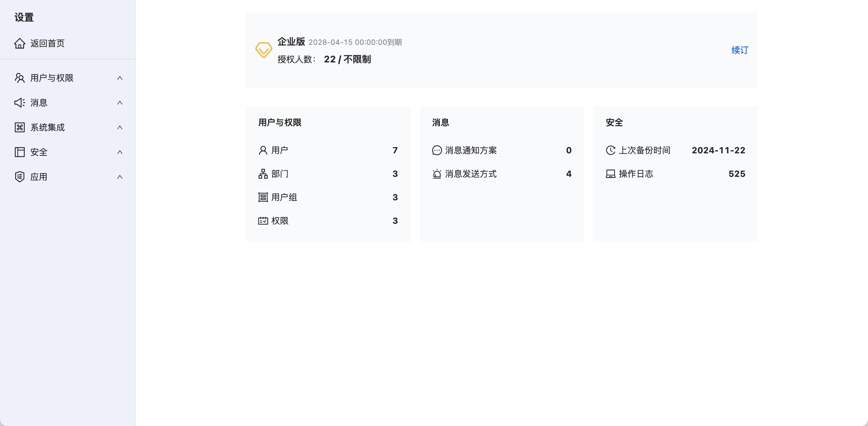The width and height of the screenshot is (868, 426).
Task: Click the 系统集成 command icon in sidebar
Action: [x=19, y=127]
